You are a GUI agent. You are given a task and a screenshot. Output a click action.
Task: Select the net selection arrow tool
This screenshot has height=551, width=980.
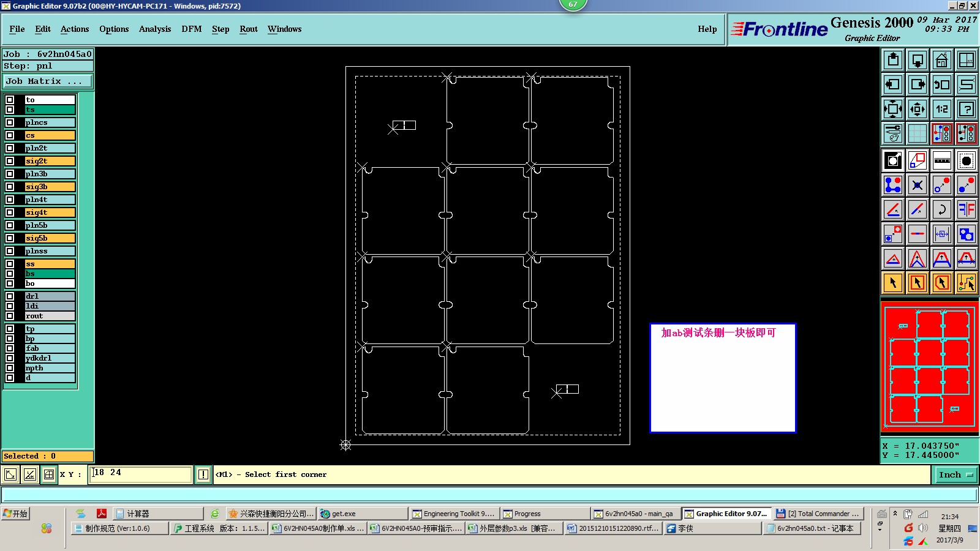967,283
